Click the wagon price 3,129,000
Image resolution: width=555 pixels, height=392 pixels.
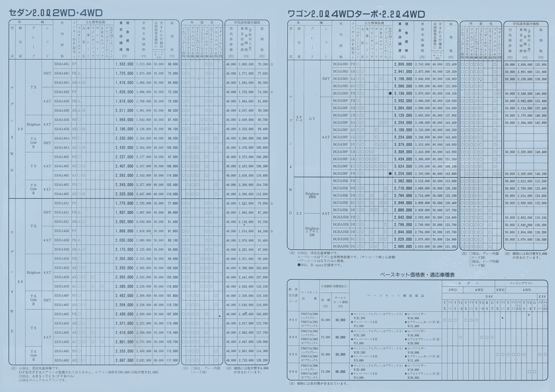403,116
